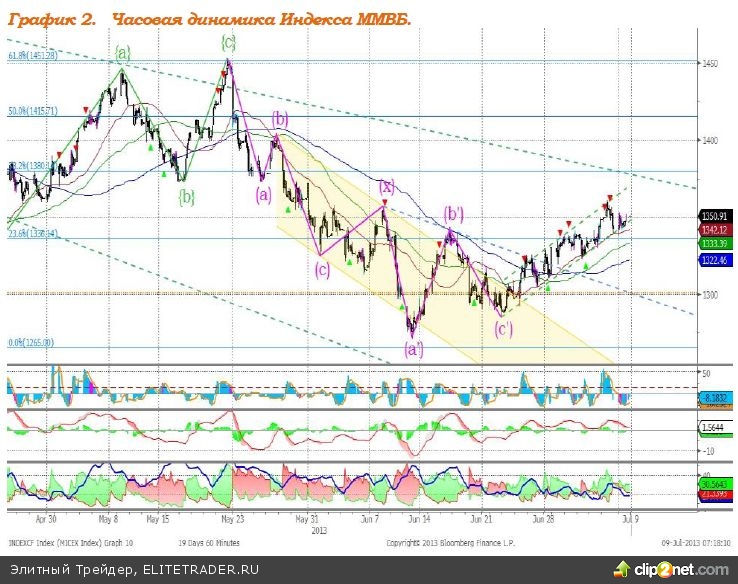Click the 2013 year label under the axis
This screenshot has height=584, width=738.
click(319, 531)
